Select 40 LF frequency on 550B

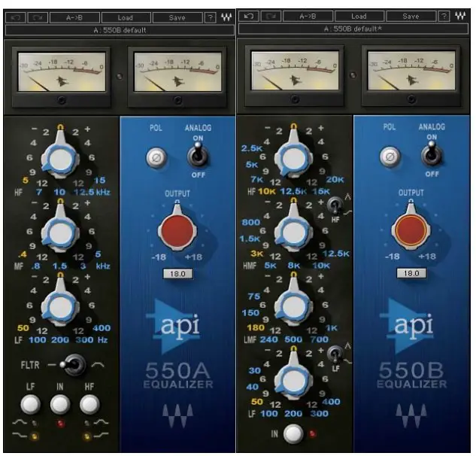pyautogui.click(x=252, y=387)
